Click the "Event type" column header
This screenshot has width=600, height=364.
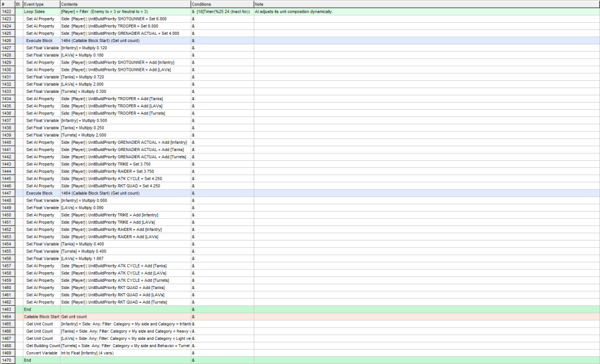click(x=41, y=4)
